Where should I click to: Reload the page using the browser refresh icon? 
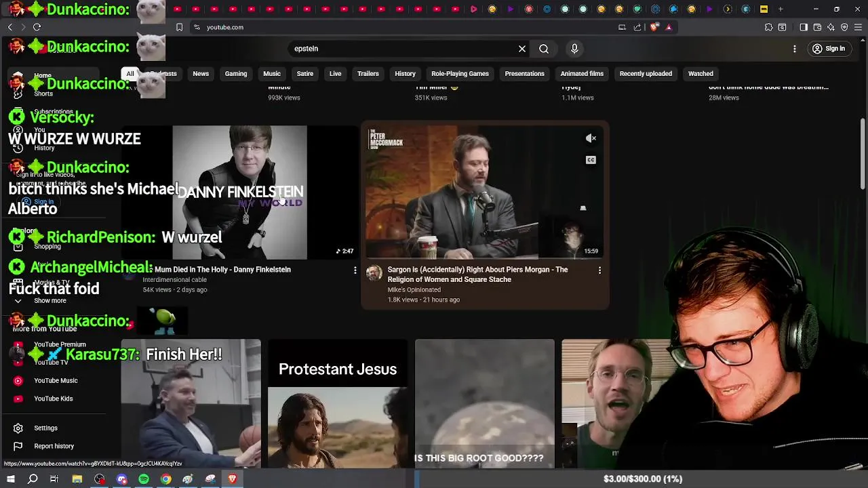[37, 27]
